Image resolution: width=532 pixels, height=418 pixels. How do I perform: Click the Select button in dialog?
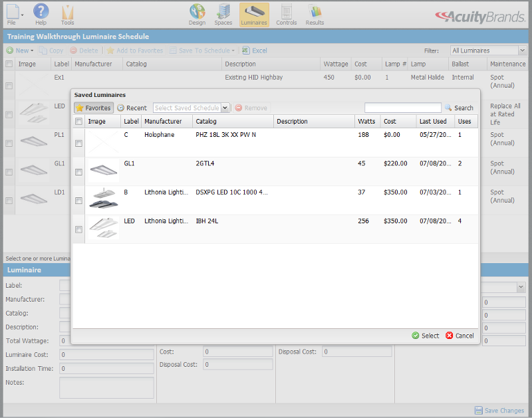(x=426, y=336)
